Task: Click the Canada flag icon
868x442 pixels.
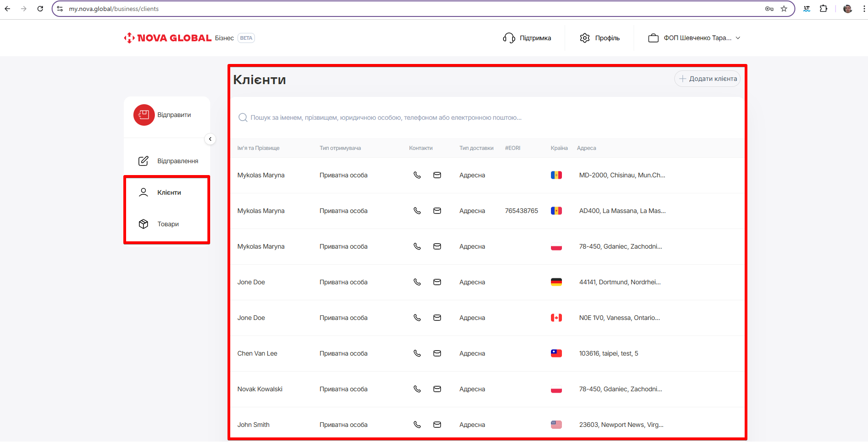Action: click(556, 318)
